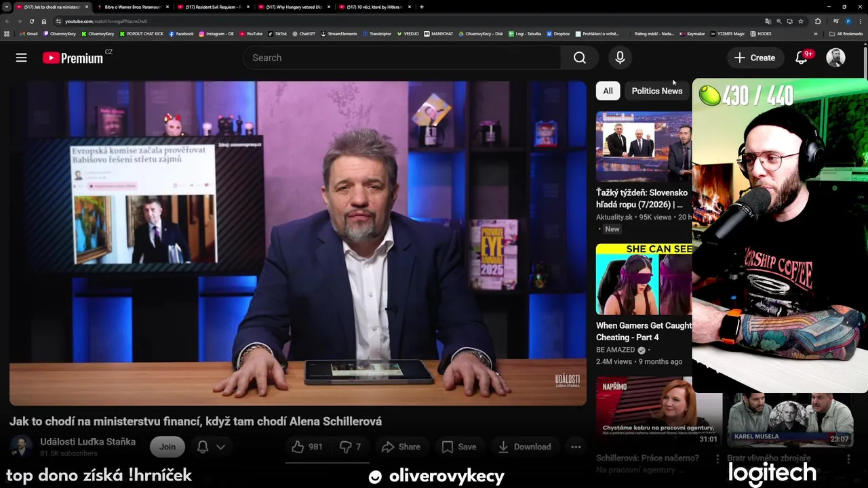
Task: Open the KAREL MUSELA video thumbnail
Action: (790, 420)
